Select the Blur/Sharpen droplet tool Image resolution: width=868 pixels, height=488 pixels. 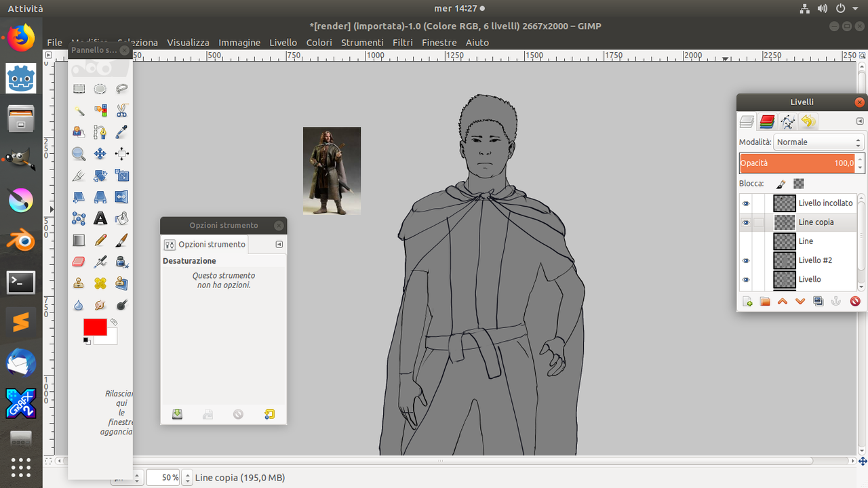pos(79,305)
